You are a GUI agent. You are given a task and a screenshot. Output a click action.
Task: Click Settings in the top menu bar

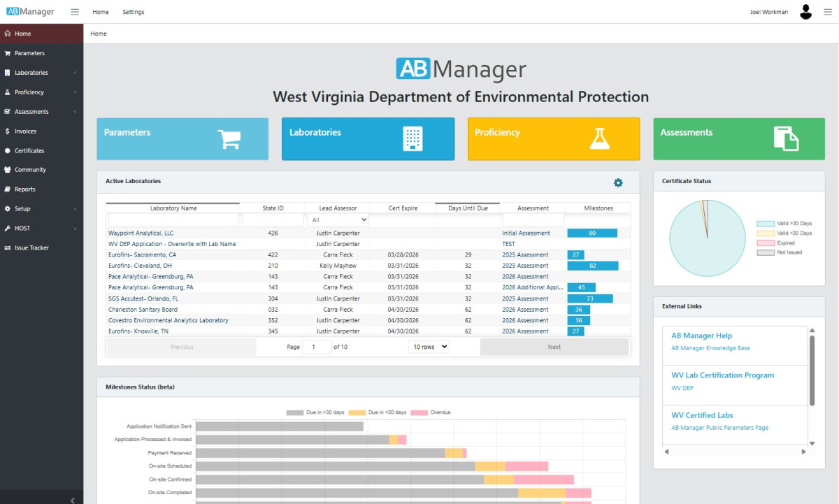coord(134,12)
